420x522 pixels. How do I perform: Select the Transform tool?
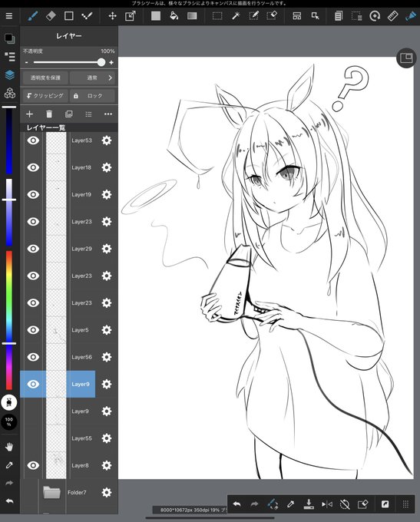pyautogui.click(x=131, y=16)
